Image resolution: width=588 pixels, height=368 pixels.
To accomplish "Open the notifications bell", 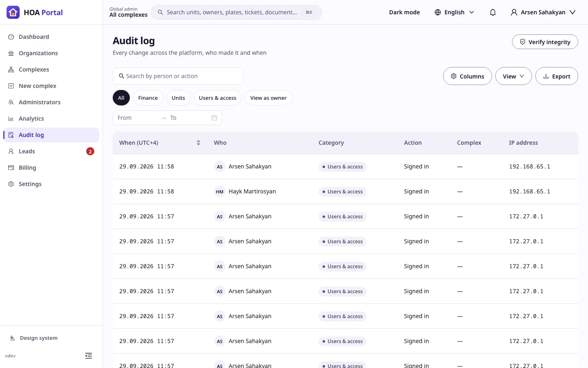I will [493, 12].
